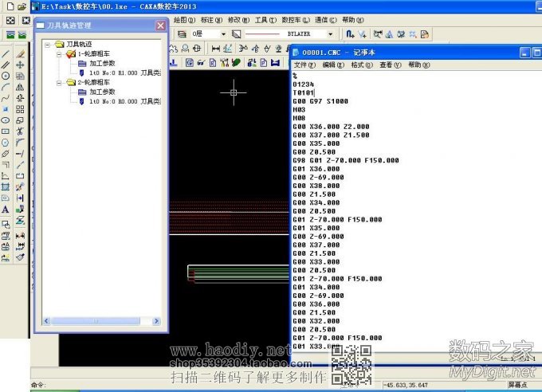This screenshot has width=542, height=392.
Task: Collapse the 1-轮廓粗车 tree node
Action: point(59,54)
